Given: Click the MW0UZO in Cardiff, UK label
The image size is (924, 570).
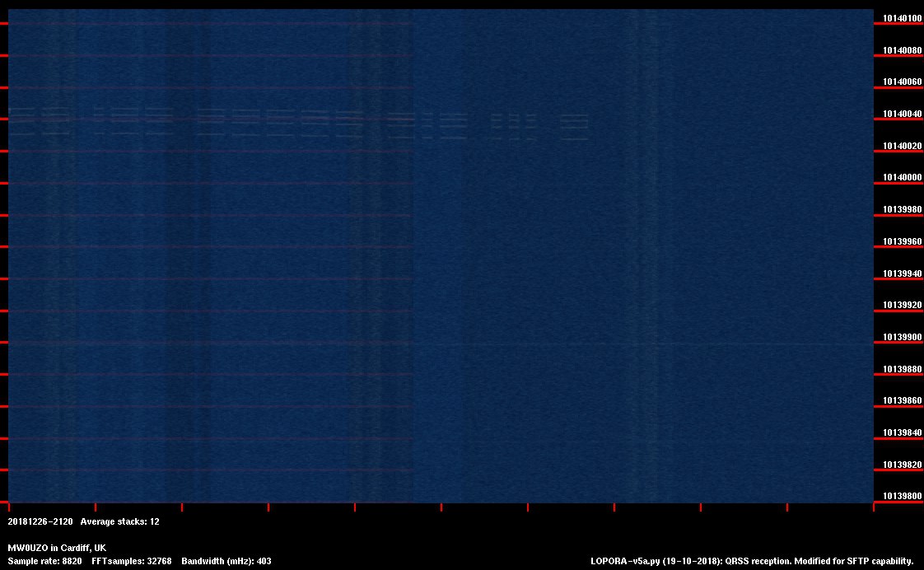Looking at the screenshot, I should [x=57, y=548].
